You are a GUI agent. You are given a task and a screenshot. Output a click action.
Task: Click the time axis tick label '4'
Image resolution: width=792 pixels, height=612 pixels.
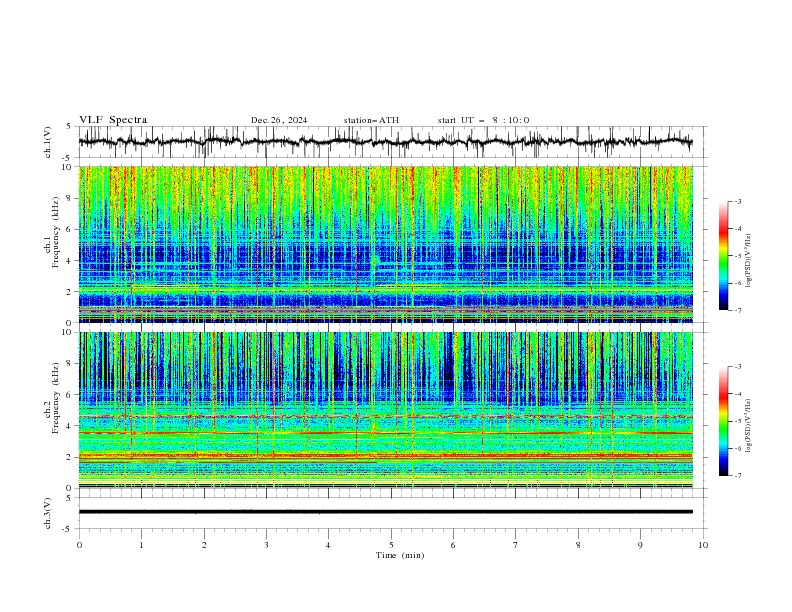tap(328, 545)
